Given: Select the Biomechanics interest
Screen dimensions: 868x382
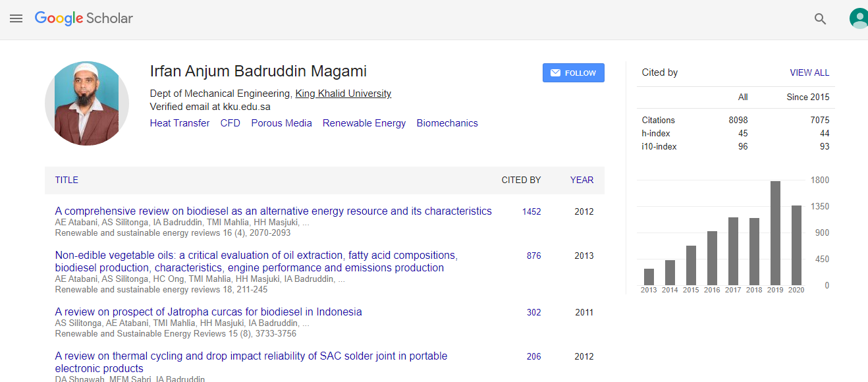Looking at the screenshot, I should (447, 123).
